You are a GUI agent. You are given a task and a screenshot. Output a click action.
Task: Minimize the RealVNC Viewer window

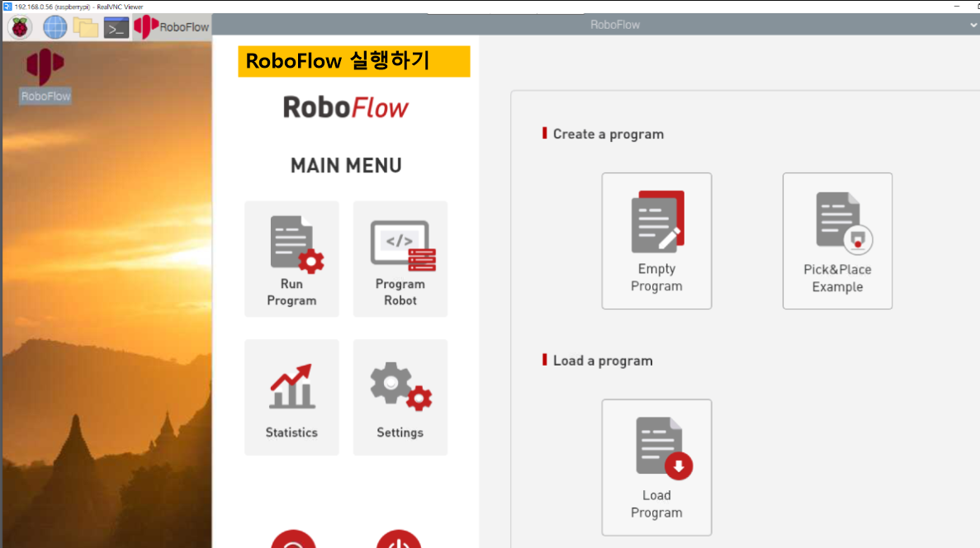pos(956,7)
